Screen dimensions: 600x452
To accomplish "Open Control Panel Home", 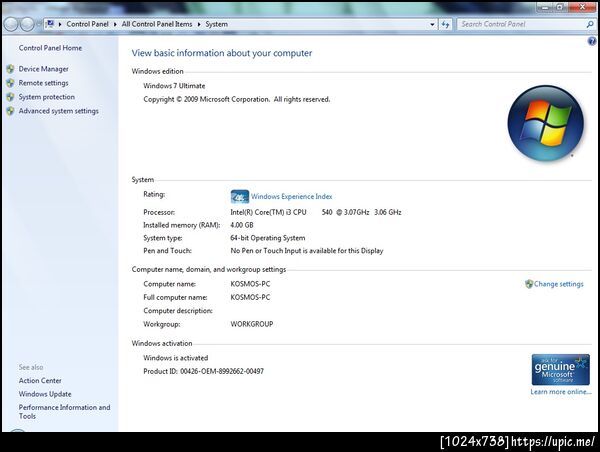I will point(50,48).
